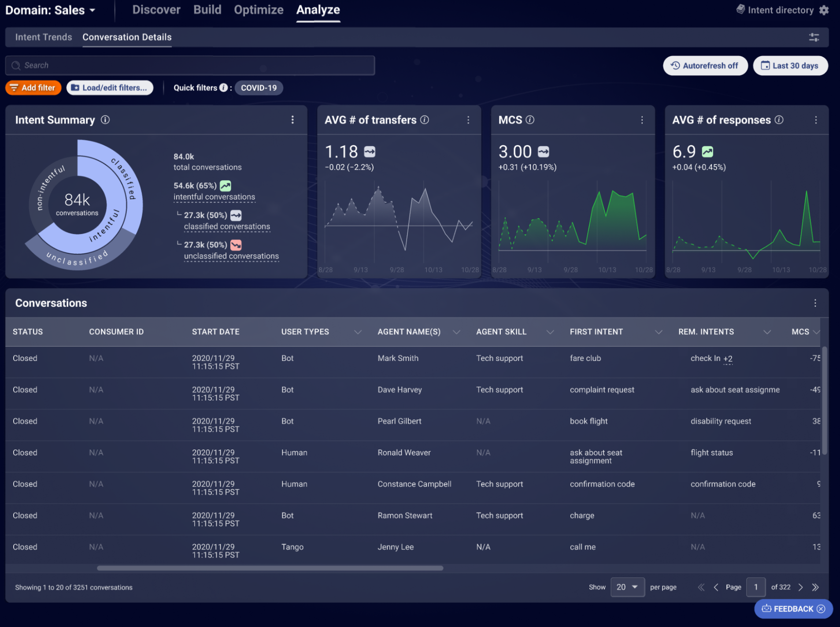
Task: Expand the User Types column filter
Action: click(358, 332)
